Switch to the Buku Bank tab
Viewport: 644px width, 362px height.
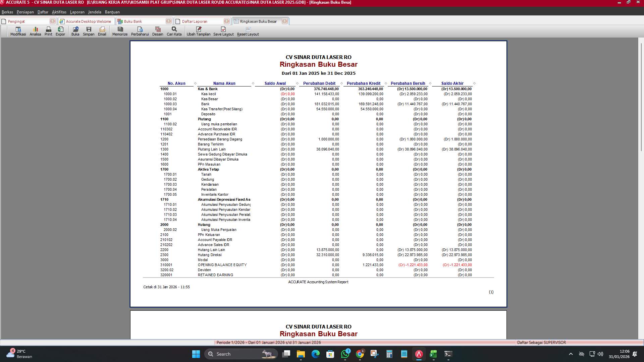tap(134, 21)
